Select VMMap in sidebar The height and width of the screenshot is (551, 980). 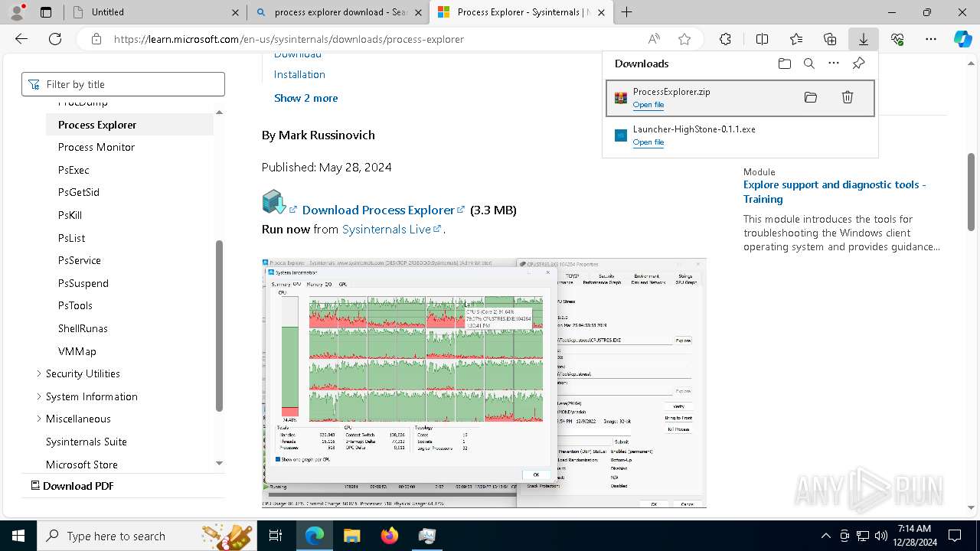point(77,351)
